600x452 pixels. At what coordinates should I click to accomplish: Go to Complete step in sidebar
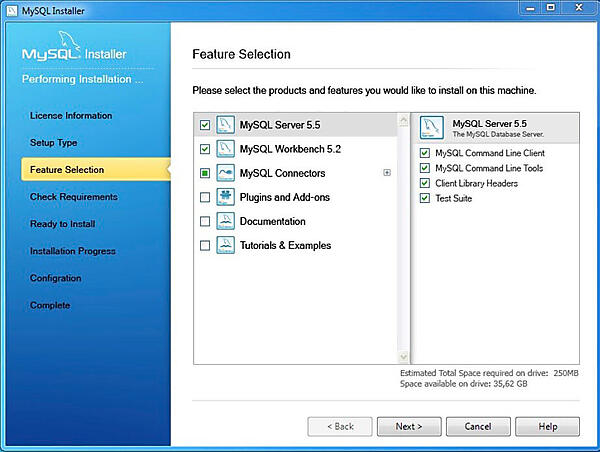tap(50, 305)
